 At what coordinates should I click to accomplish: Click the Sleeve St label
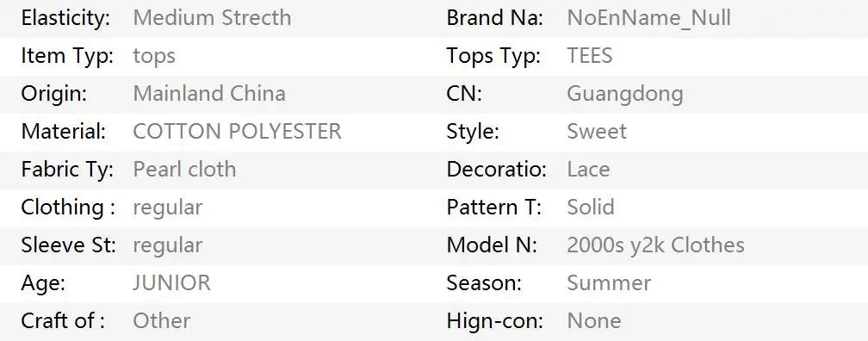tap(69, 245)
